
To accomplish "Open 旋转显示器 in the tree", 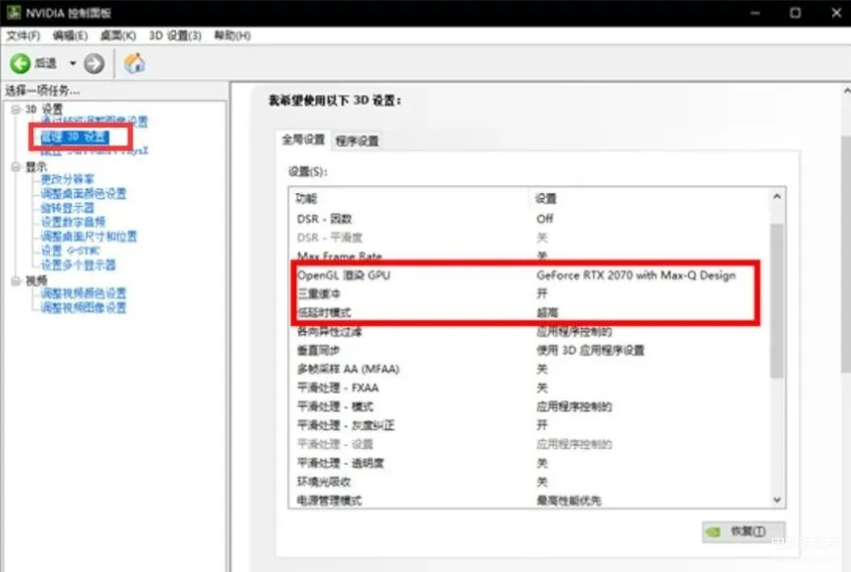I will (67, 208).
